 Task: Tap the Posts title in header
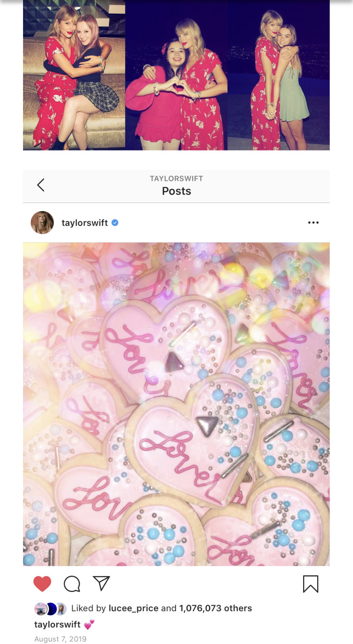coord(176,191)
